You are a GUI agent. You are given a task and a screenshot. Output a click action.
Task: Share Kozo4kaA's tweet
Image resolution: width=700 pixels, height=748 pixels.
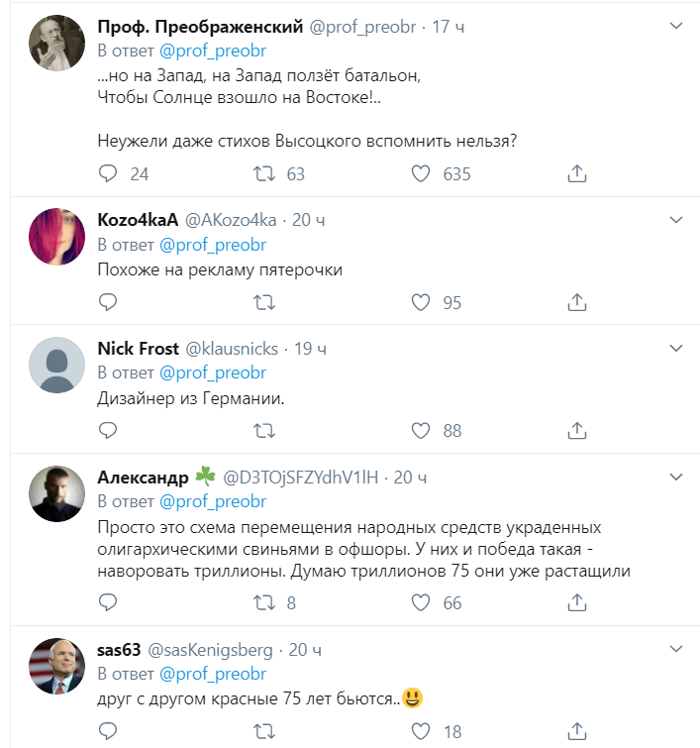point(577,302)
